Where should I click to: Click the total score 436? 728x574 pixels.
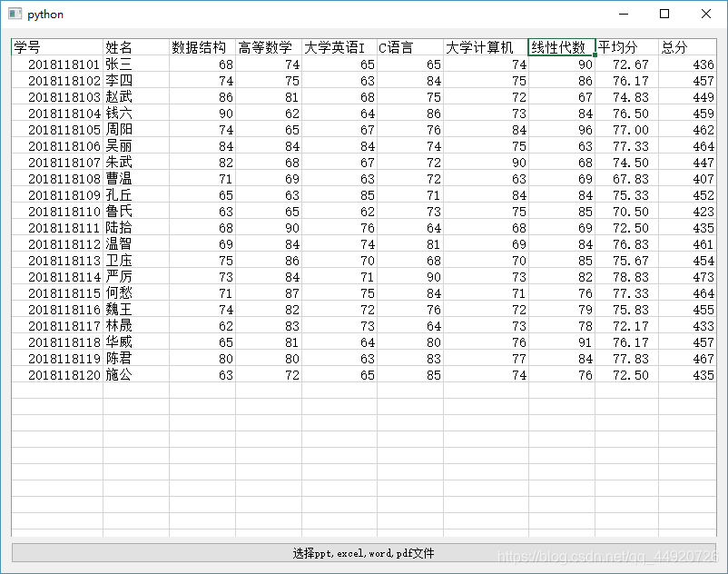click(688, 64)
